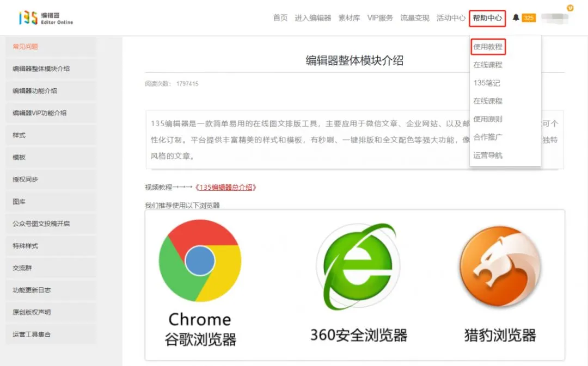This screenshot has width=588, height=366.
Task: Expand the 帮助中心 menu
Action: [487, 18]
